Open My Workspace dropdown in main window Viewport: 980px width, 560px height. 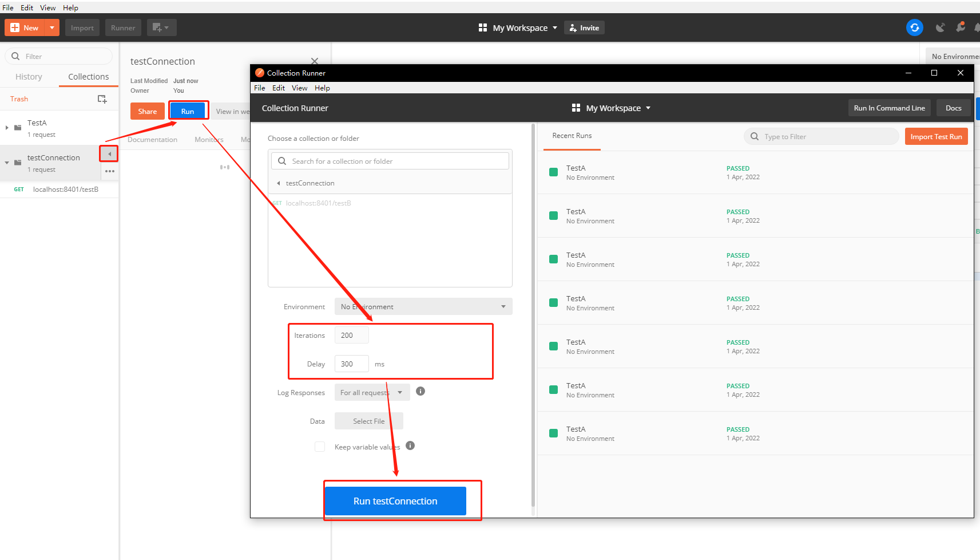[518, 27]
